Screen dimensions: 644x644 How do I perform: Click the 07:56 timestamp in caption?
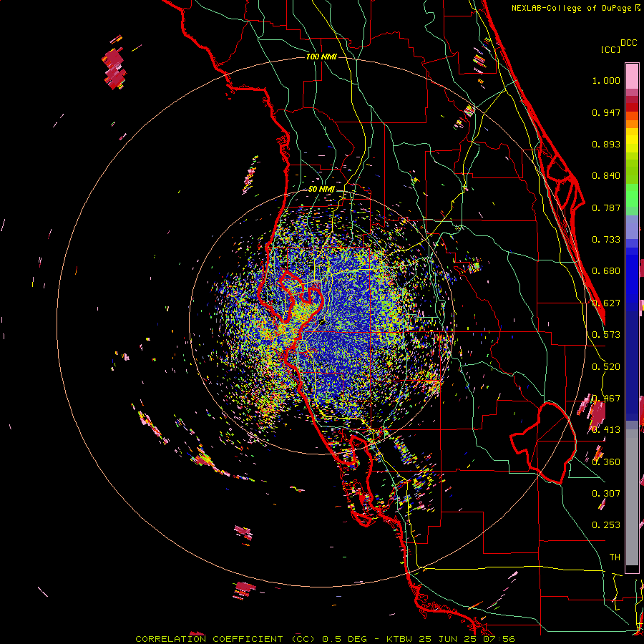point(499,639)
